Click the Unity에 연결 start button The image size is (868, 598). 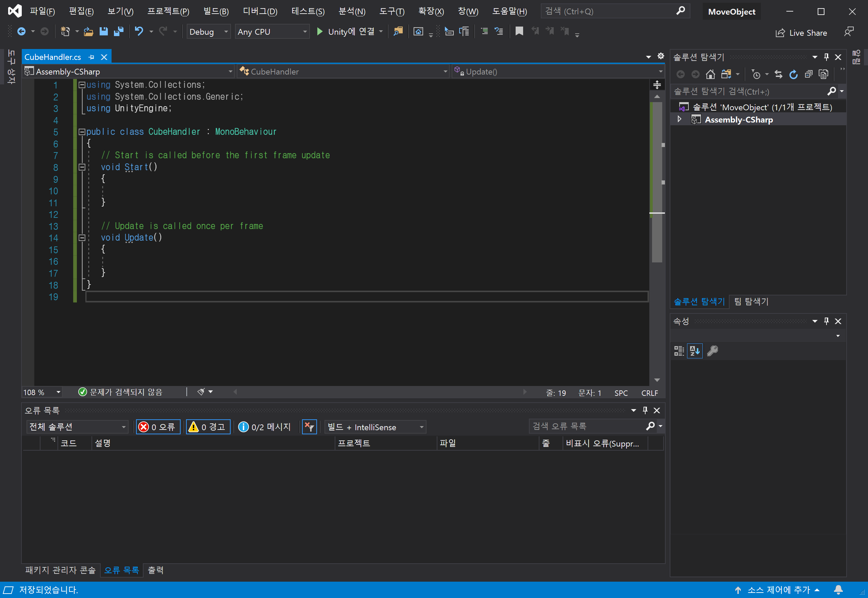click(x=346, y=32)
